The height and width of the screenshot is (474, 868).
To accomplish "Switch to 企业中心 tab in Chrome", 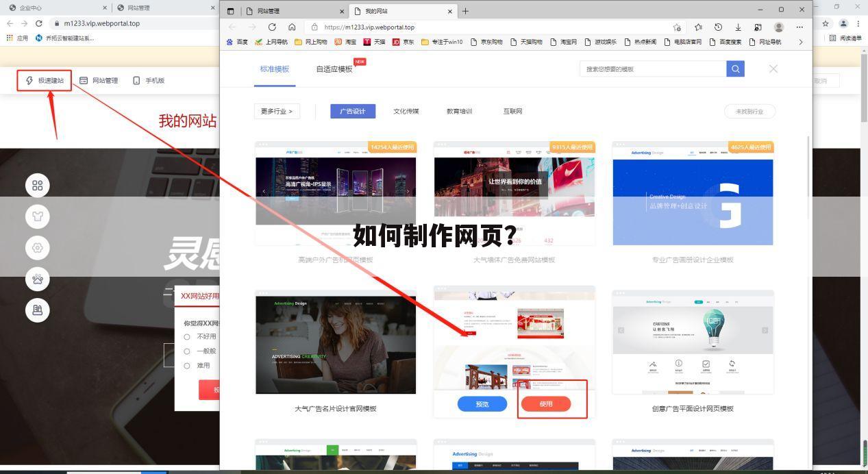I will [55, 8].
